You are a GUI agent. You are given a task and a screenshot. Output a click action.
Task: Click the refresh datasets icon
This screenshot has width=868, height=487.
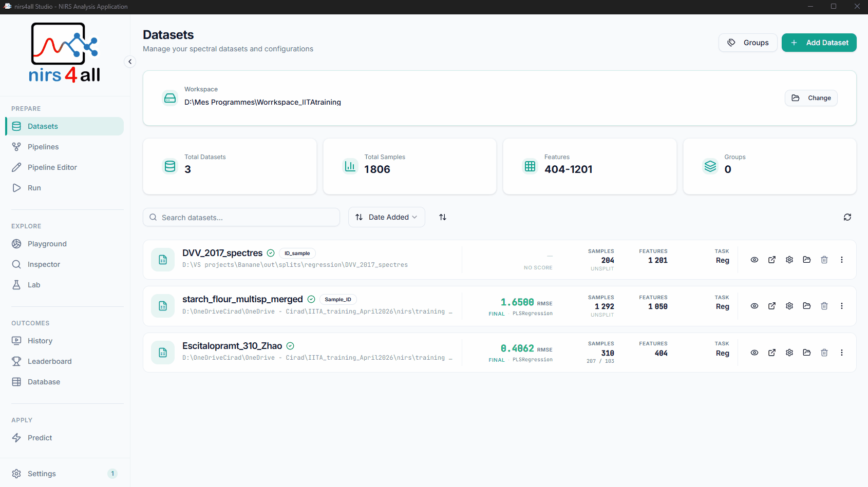pos(847,217)
